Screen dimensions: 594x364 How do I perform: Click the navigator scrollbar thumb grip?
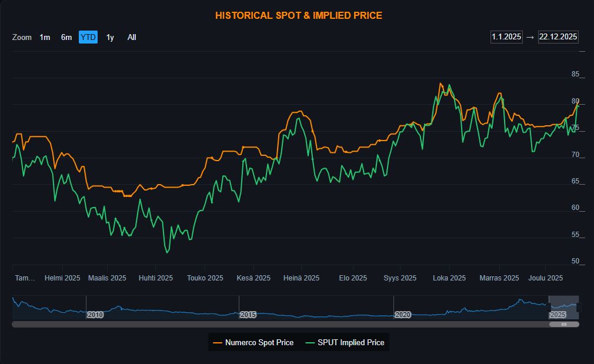pos(564,324)
